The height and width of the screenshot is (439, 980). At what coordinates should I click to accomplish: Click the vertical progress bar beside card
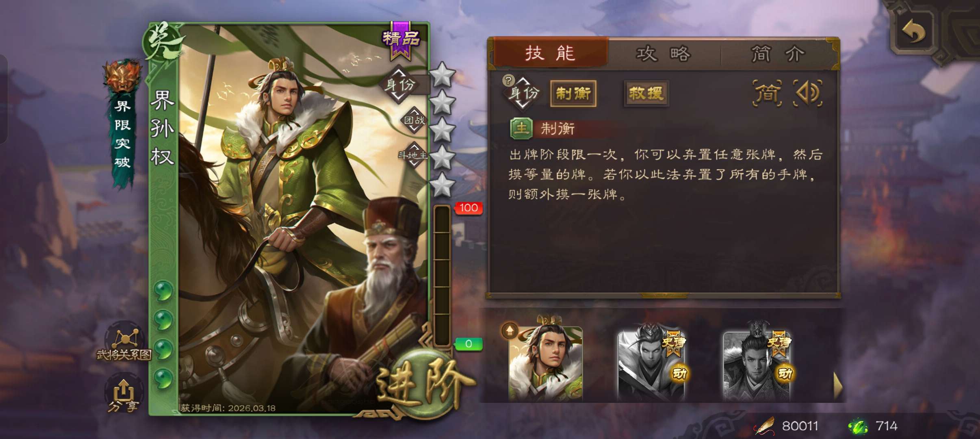(442, 276)
